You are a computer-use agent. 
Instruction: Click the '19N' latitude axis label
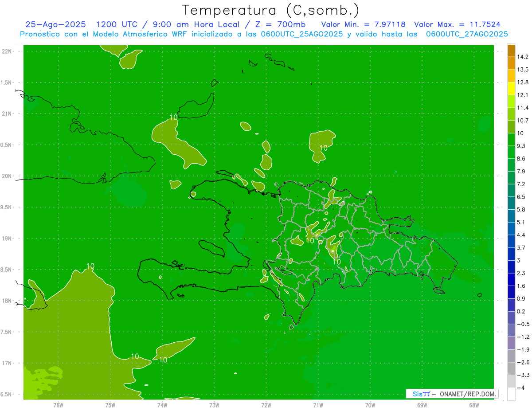click(x=6, y=239)
